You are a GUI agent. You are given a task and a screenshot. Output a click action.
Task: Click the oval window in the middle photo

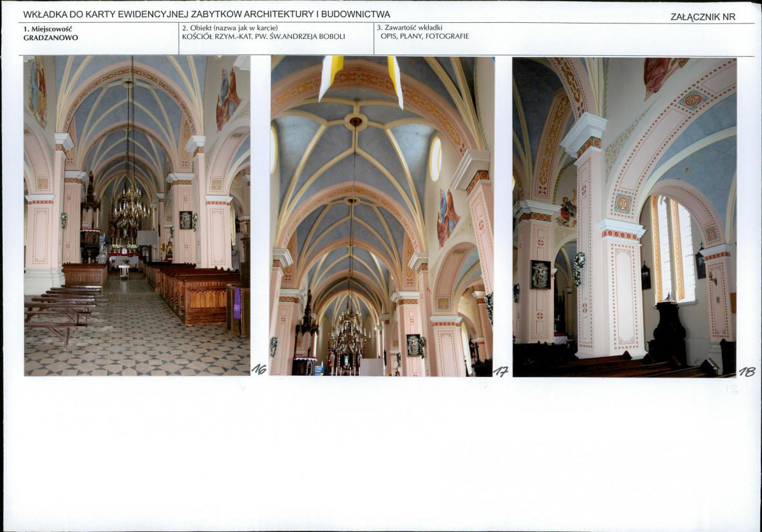coord(436,158)
